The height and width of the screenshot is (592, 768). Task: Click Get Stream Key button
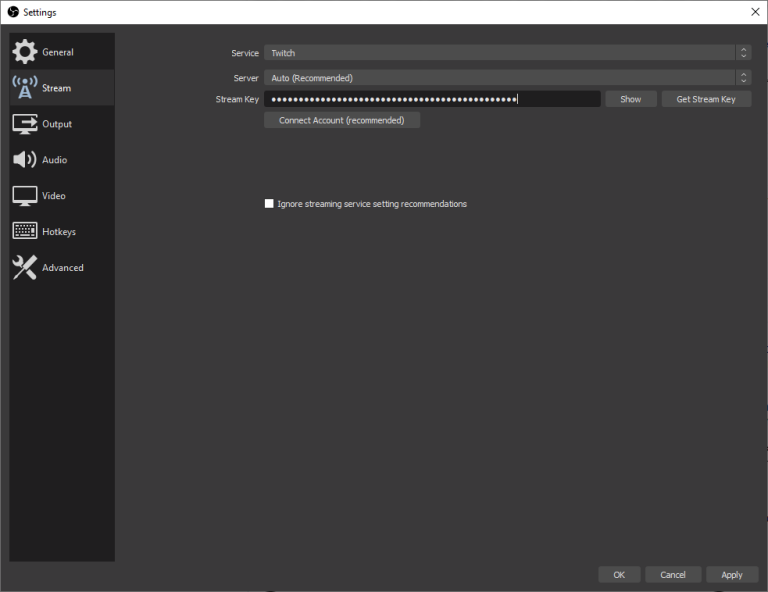coord(706,99)
